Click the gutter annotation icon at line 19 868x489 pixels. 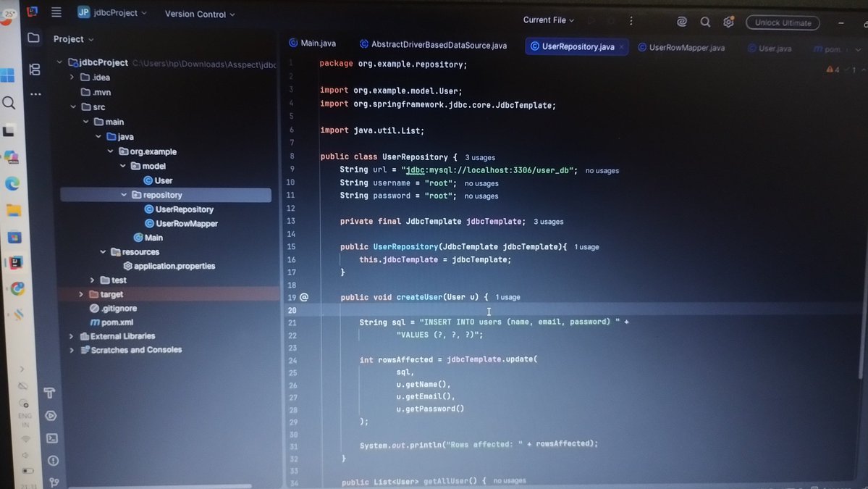tap(304, 297)
